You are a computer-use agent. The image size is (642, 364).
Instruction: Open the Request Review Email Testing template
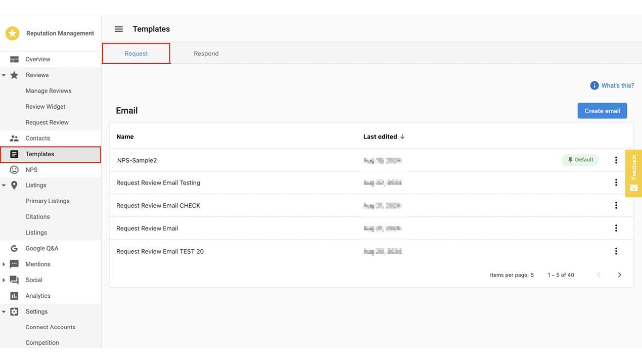click(x=158, y=183)
